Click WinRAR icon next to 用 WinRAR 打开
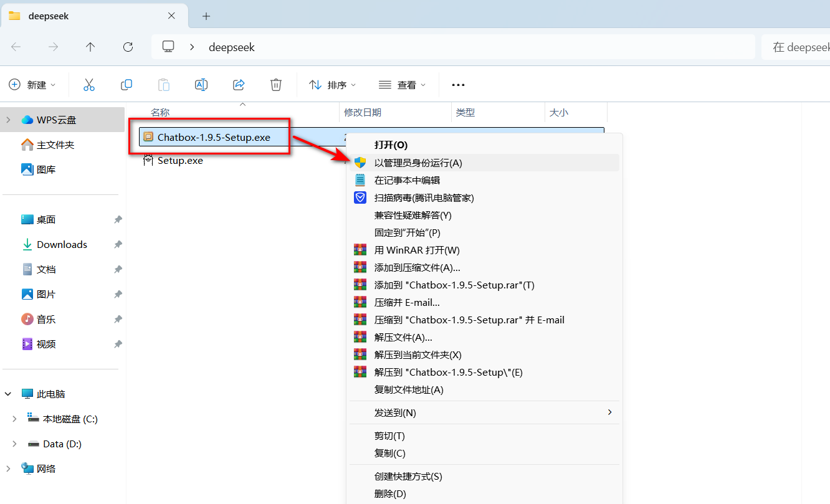Screen dimensions: 830x504 tap(360, 250)
